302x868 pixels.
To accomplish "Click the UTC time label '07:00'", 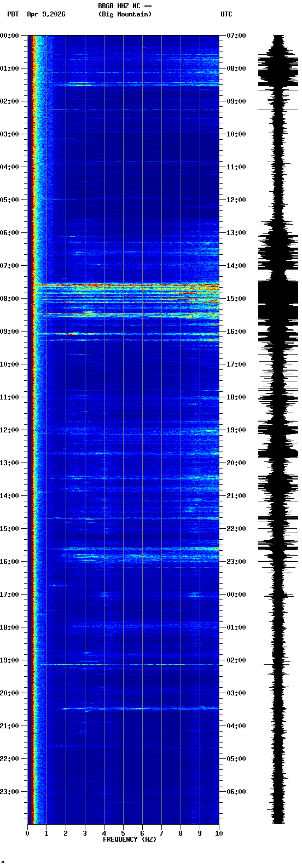I will (x=236, y=36).
